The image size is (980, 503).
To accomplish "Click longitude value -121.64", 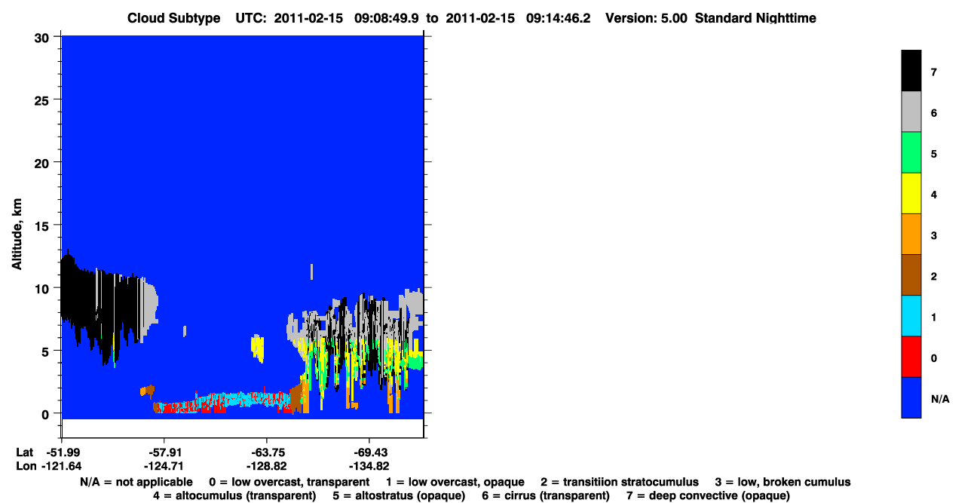I will pos(62,465).
